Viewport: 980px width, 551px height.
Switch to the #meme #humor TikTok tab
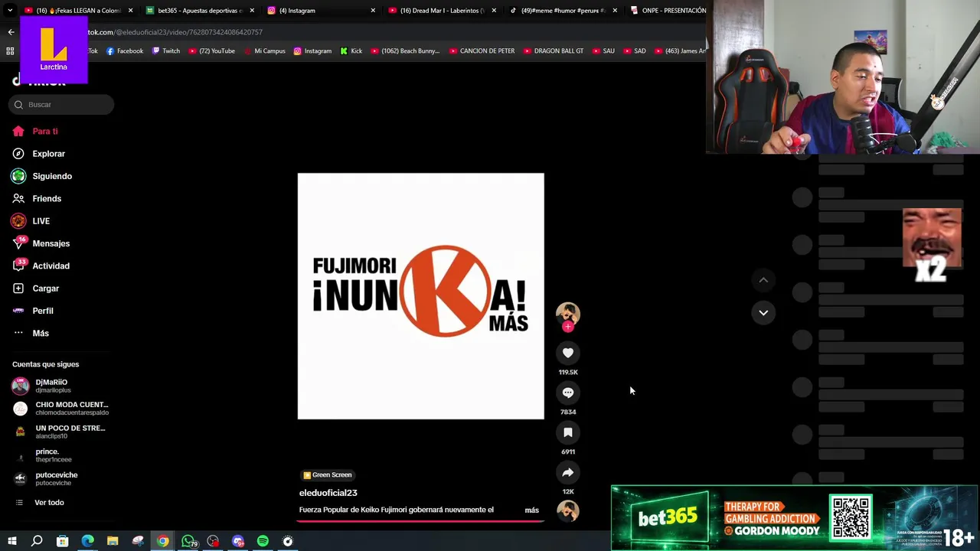pyautogui.click(x=563, y=11)
